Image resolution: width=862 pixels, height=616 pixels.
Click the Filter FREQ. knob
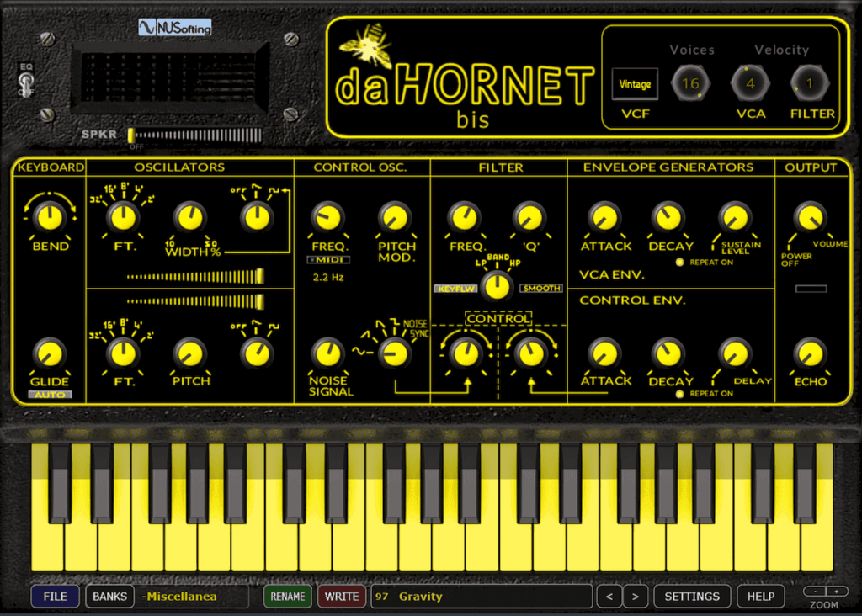tap(465, 217)
